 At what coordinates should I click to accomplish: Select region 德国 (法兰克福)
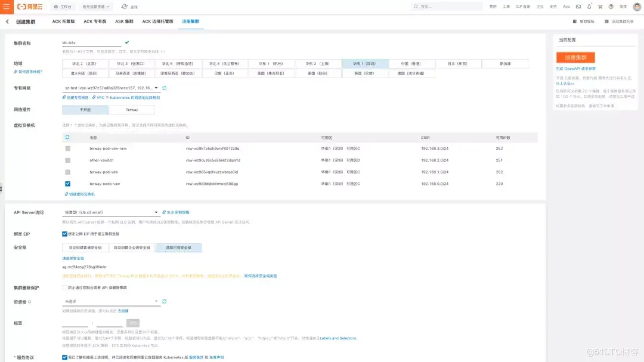(411, 73)
